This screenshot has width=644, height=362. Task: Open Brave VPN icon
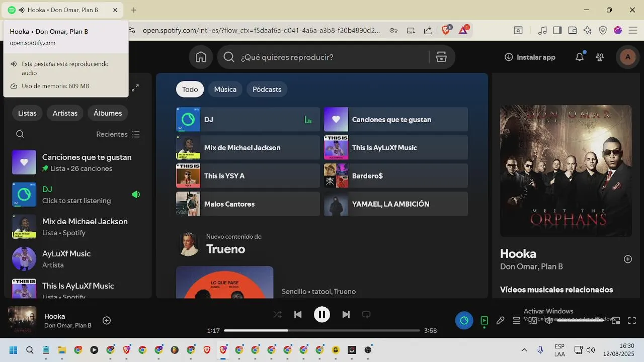pos(603,30)
